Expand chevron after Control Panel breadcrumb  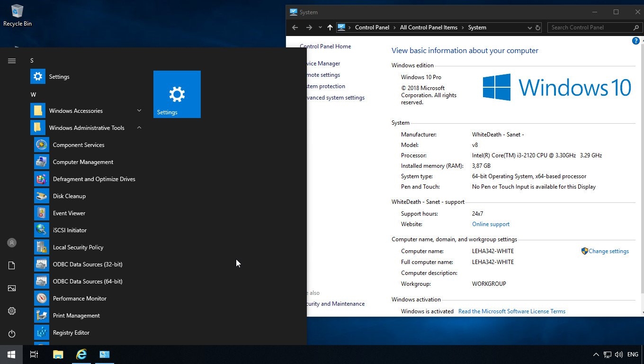394,27
